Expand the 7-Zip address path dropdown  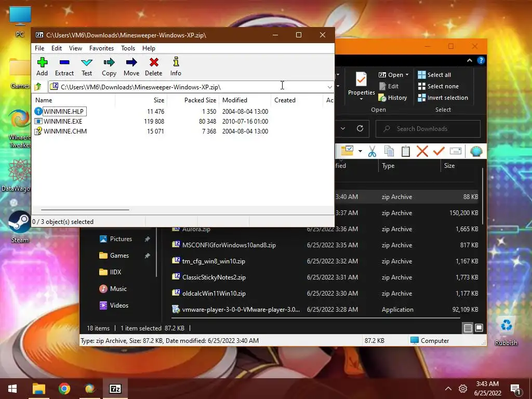[x=329, y=87]
